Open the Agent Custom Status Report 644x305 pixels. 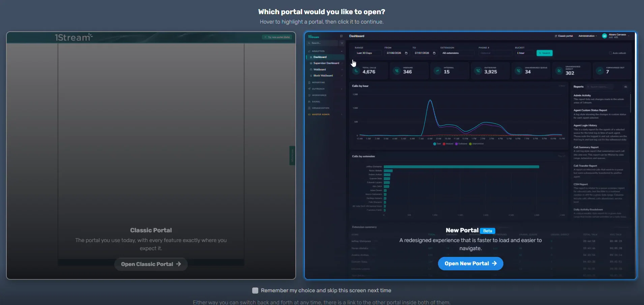[x=590, y=110]
